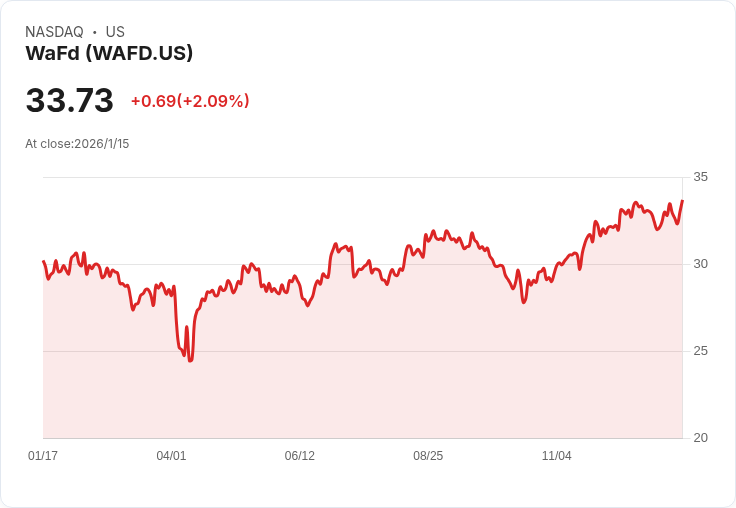This screenshot has width=736, height=508.
Task: Click the 33.73 current price
Action: coord(69,101)
